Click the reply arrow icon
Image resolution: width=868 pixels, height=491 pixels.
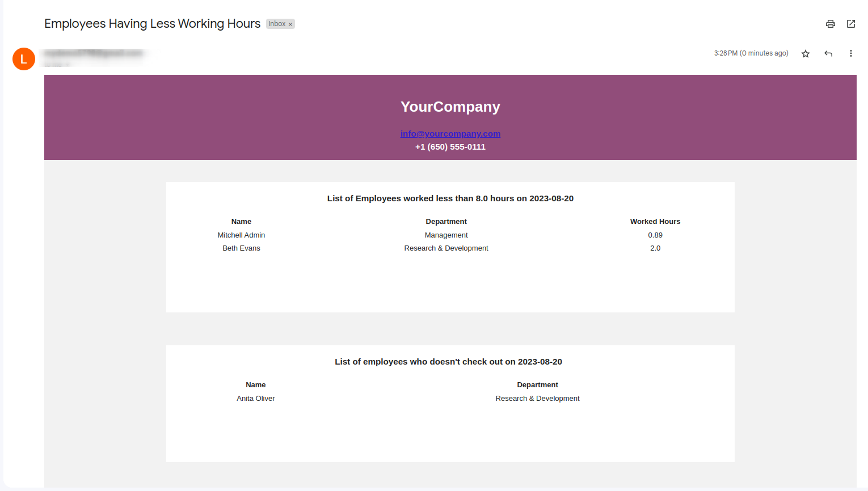pyautogui.click(x=828, y=54)
